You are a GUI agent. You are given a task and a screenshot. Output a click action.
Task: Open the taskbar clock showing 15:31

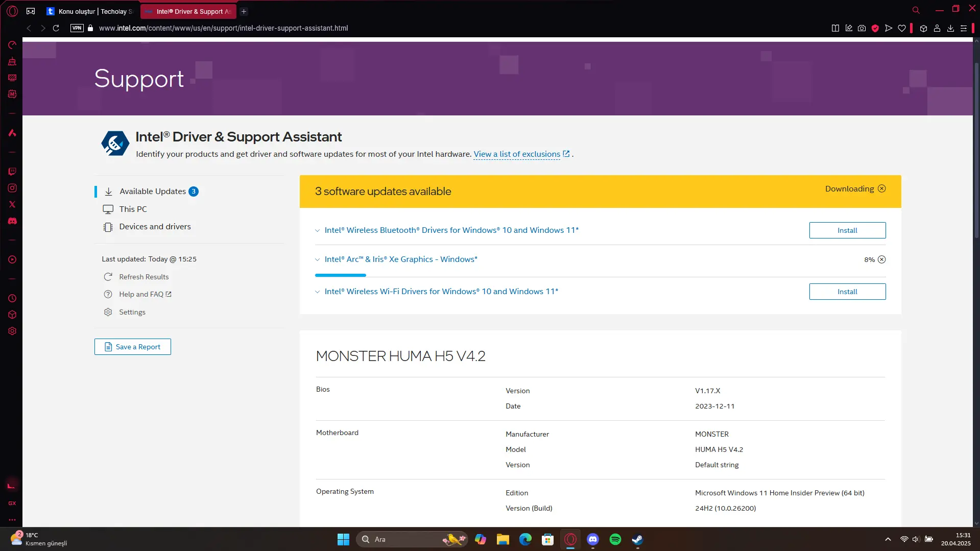(x=956, y=539)
